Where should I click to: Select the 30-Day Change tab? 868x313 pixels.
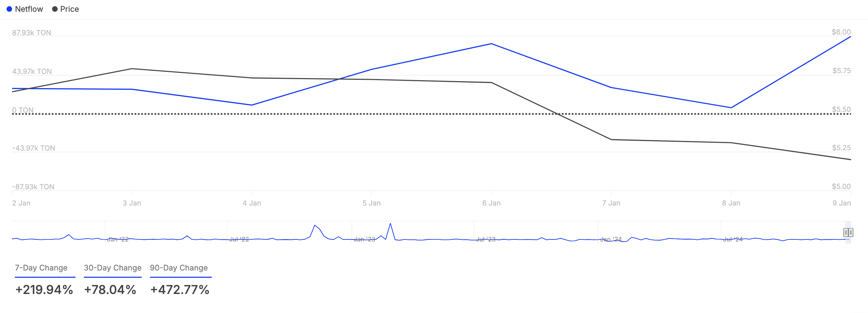(x=113, y=268)
